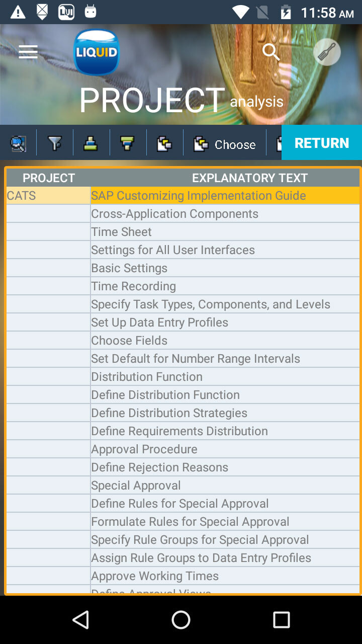Select SAP Customizing Implementation Guide row

[x=224, y=196]
